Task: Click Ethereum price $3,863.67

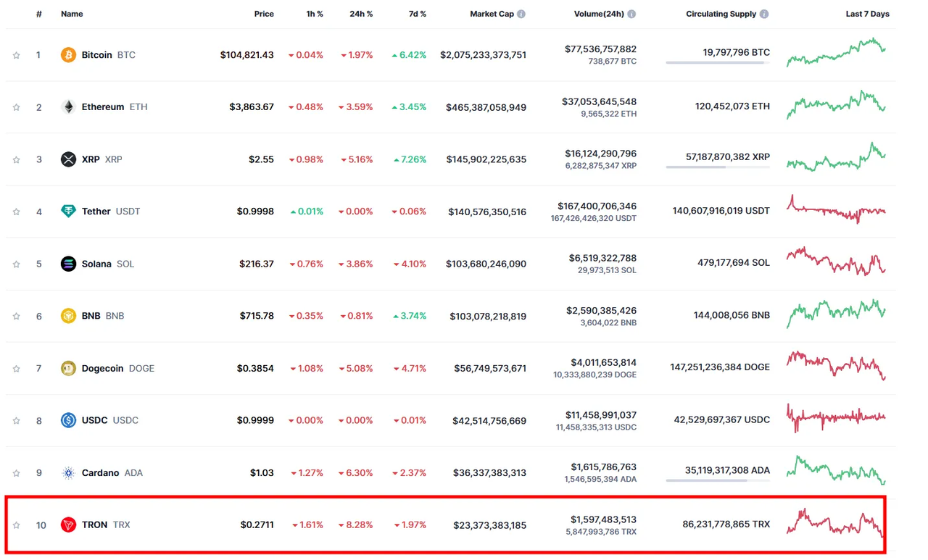Action: (x=252, y=107)
